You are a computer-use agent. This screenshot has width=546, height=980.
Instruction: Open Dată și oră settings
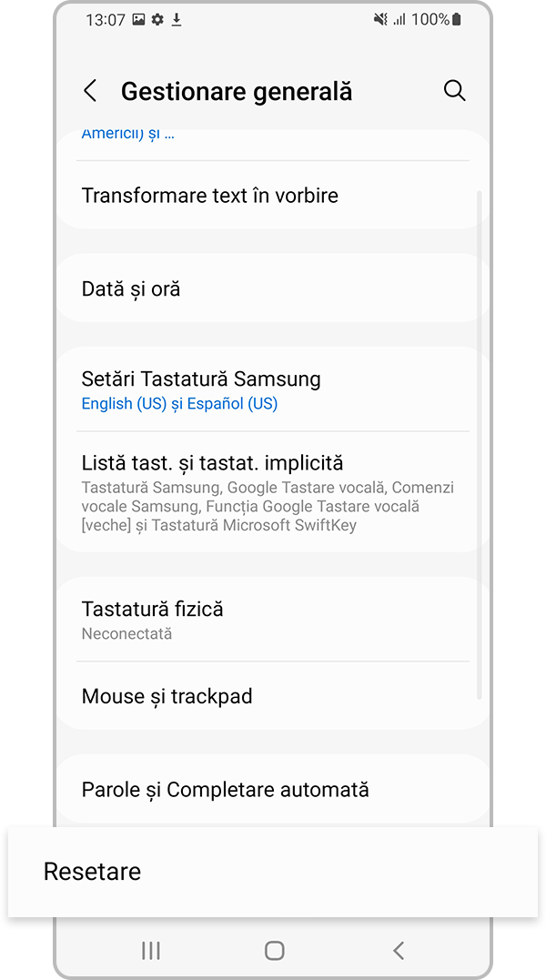click(131, 289)
